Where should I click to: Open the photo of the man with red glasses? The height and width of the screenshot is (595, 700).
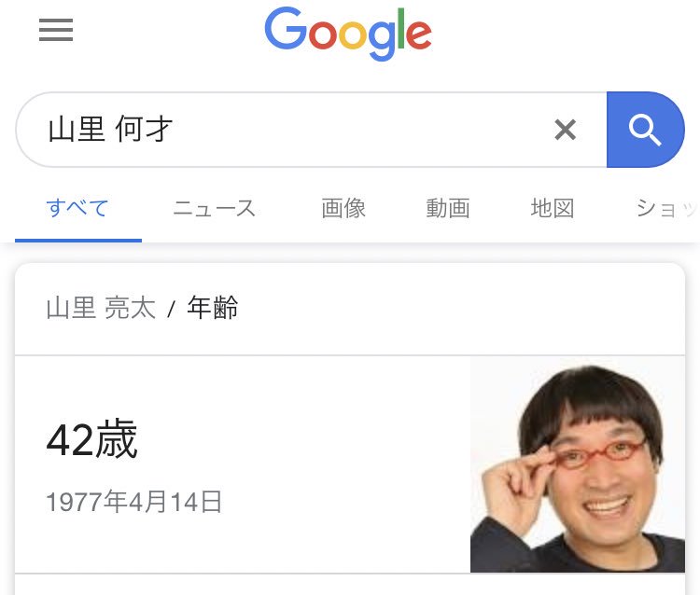click(x=578, y=464)
